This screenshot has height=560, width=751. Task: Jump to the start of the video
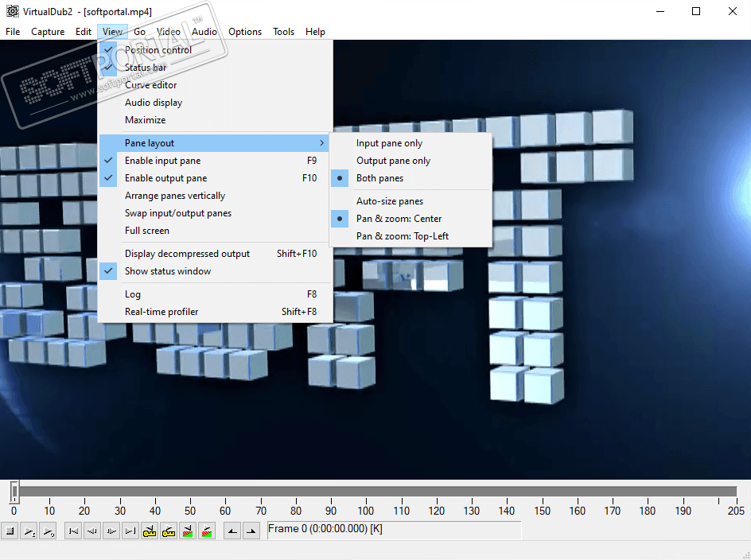[73, 531]
